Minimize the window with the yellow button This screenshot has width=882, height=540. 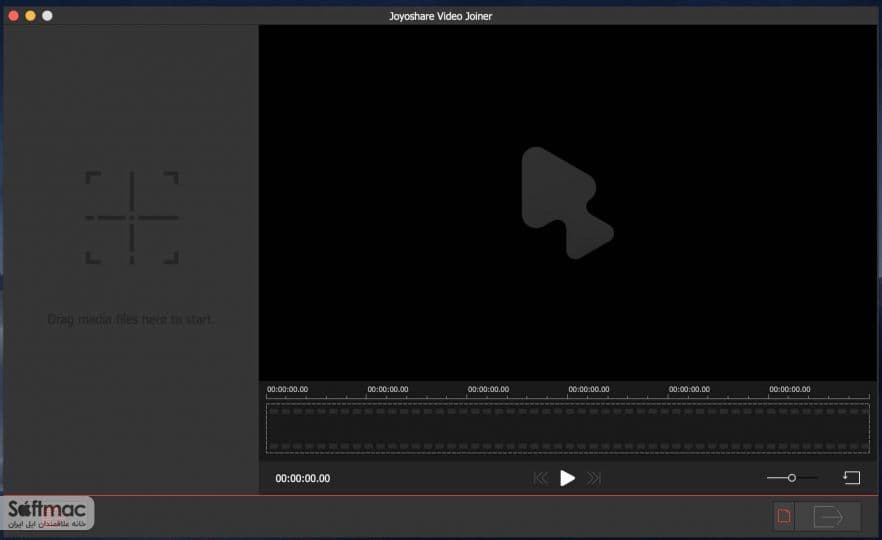tap(30, 16)
